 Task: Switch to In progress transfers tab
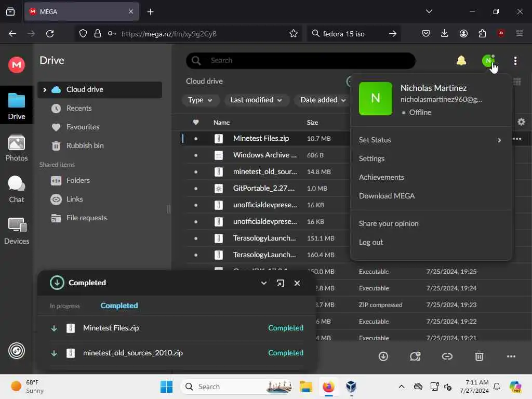[65, 305]
